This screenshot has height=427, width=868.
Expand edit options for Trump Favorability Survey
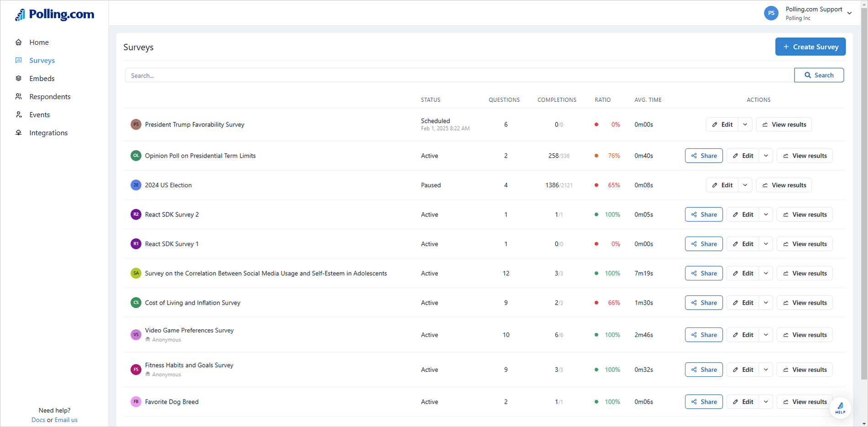[745, 124]
